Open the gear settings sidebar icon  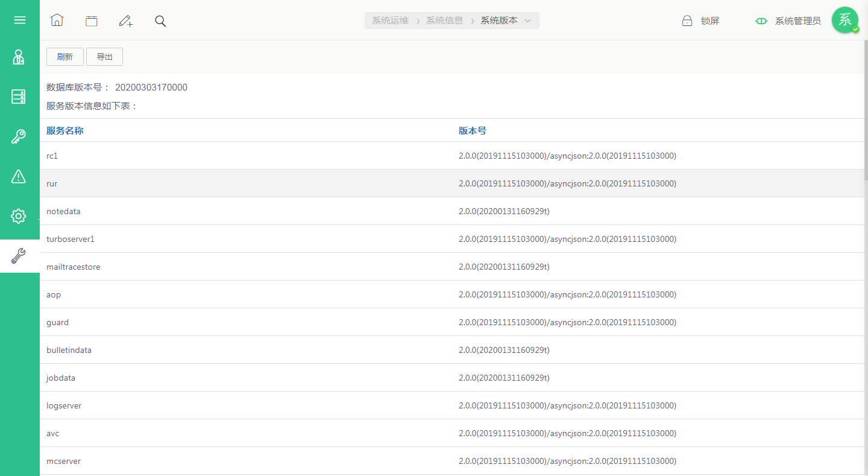[x=19, y=216]
